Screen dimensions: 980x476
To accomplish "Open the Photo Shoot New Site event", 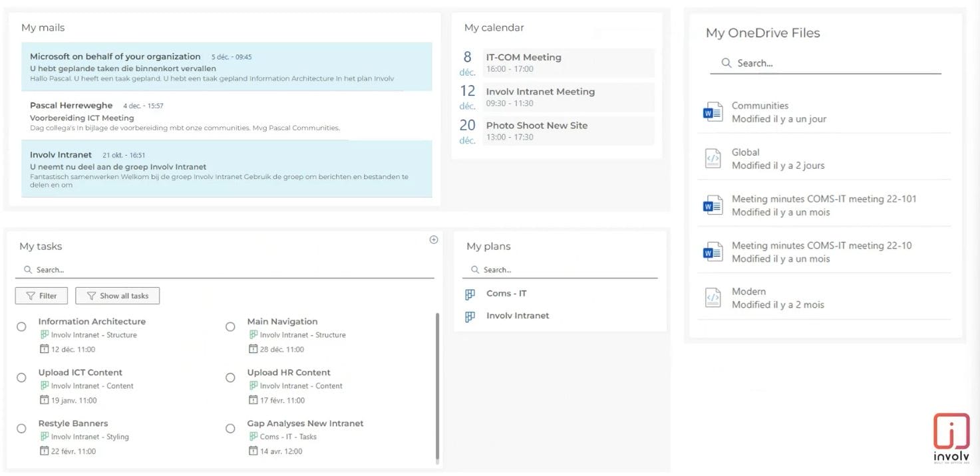I will pyautogui.click(x=568, y=130).
